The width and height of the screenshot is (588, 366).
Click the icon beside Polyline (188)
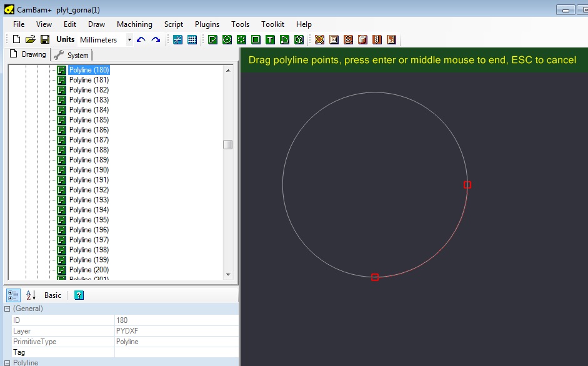pos(61,150)
